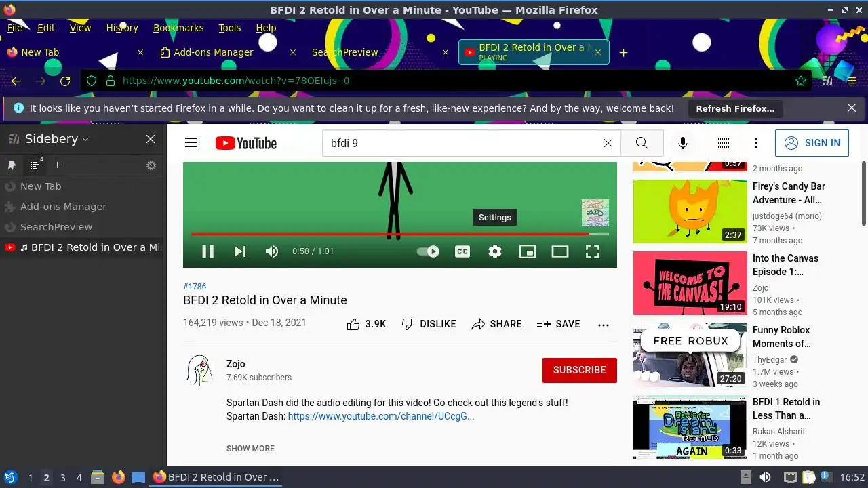Viewport: 868px width, 488px height.
Task: Open BFDI 1 Retold video title
Action: (x=786, y=409)
